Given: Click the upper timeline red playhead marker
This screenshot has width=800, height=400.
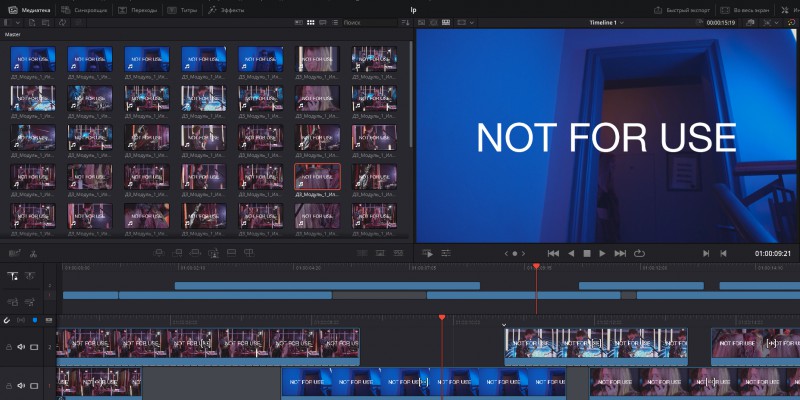Looking at the screenshot, I should coord(536,266).
